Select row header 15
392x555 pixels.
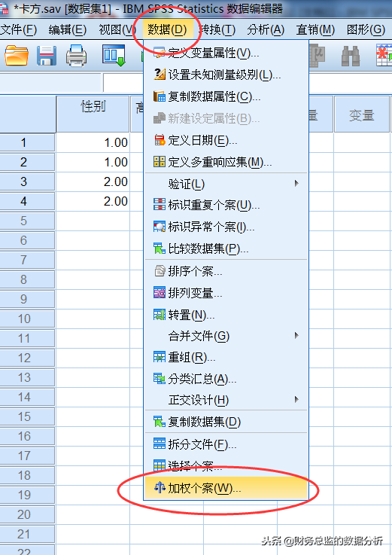[28, 416]
